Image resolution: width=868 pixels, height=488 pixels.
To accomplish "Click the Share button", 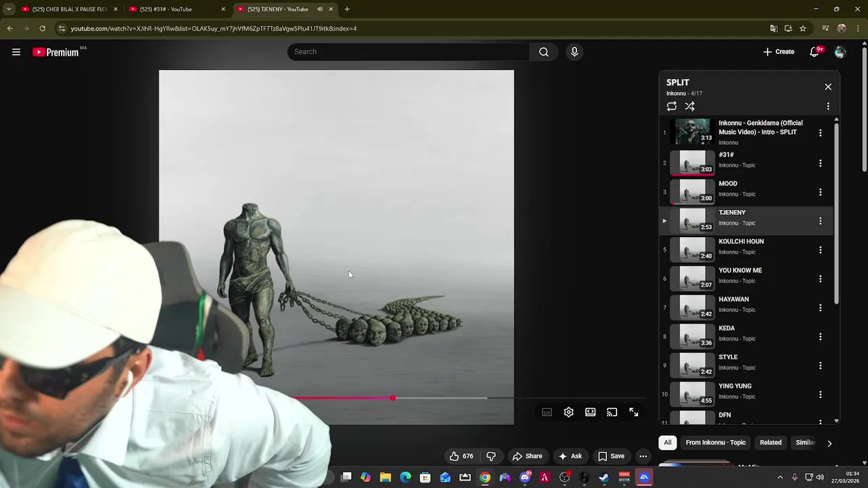I will [527, 456].
